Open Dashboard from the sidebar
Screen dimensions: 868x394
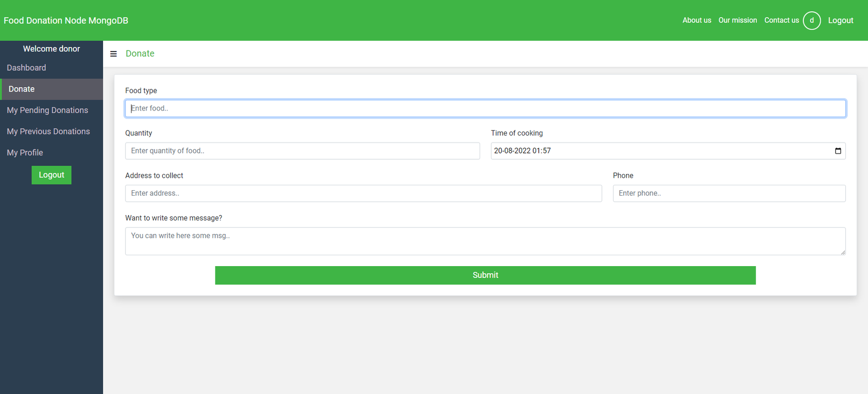pos(27,68)
